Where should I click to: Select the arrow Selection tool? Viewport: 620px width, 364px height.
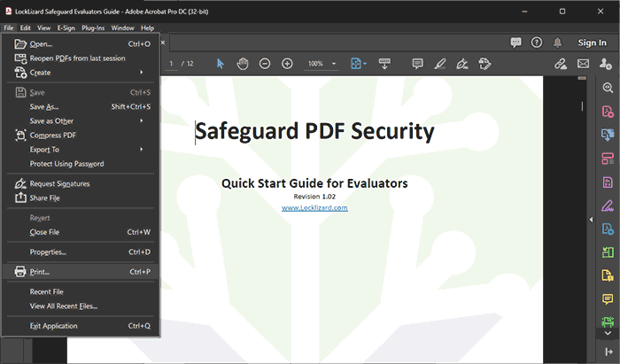click(x=221, y=64)
